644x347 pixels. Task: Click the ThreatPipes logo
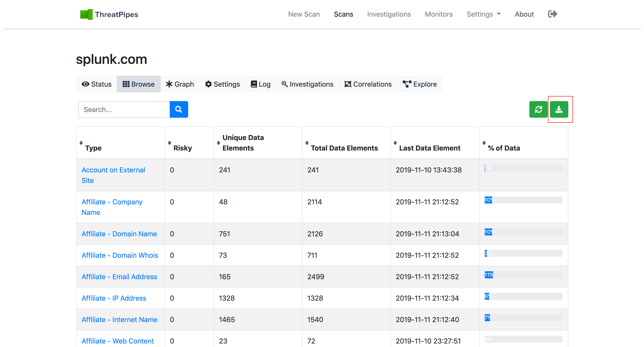pyautogui.click(x=109, y=14)
